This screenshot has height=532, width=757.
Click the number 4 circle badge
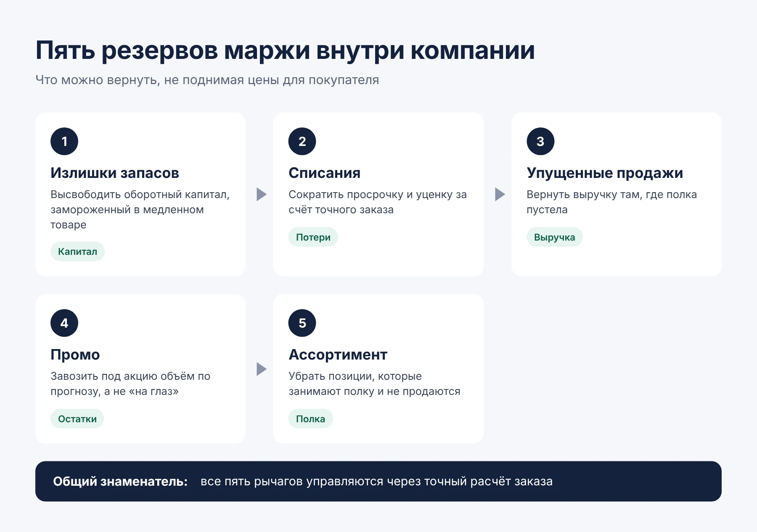(64, 323)
